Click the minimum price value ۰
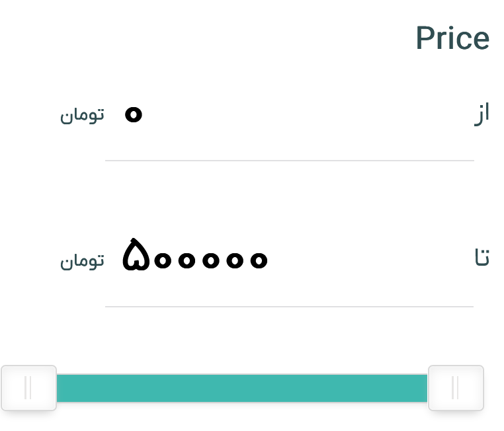Viewport: 504px width, 431px height. [133, 115]
